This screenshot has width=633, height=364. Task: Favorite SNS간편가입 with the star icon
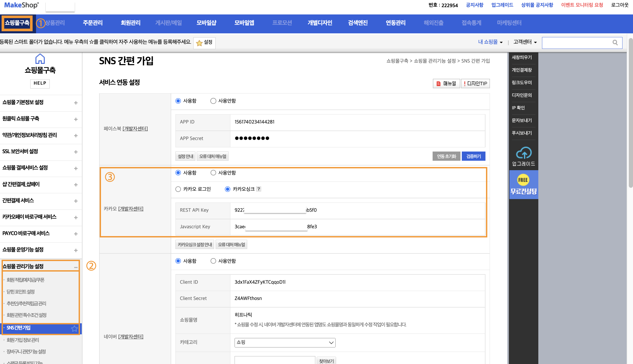74,328
